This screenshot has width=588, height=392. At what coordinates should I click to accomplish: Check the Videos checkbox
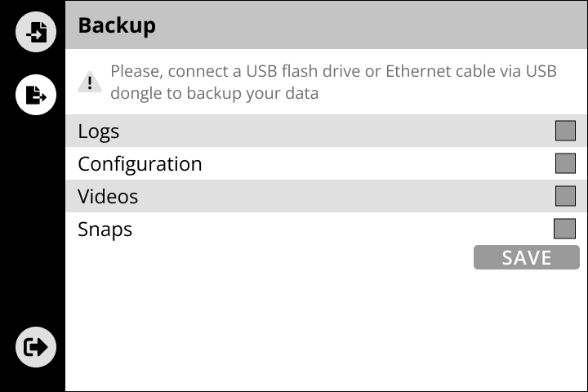click(x=565, y=196)
